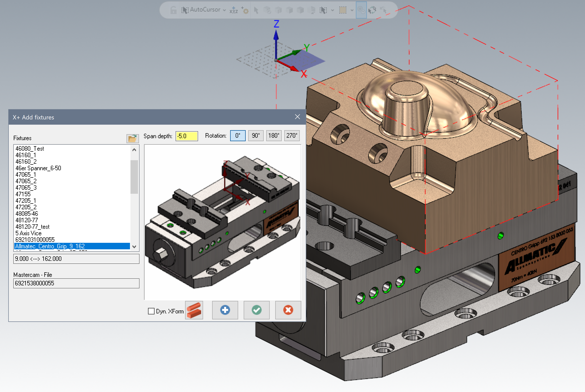Close the Add fixtures dialog
The width and height of the screenshot is (585, 392).
click(x=297, y=117)
